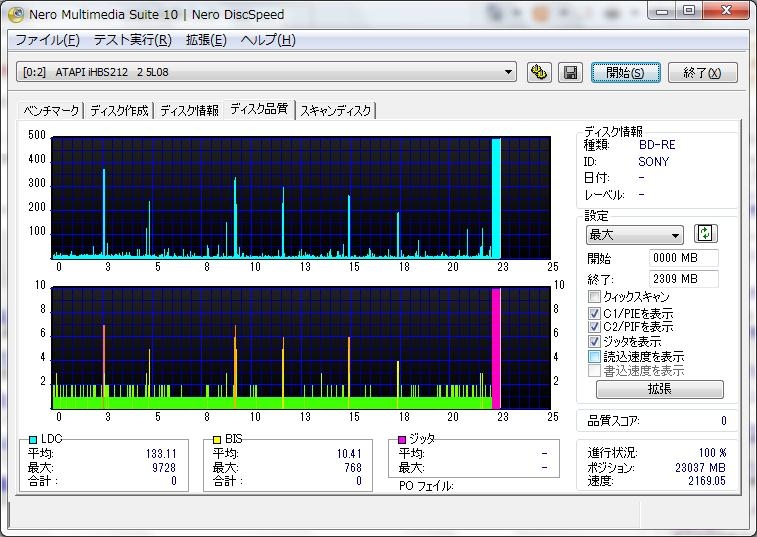Enable 読込速度を表示 checkbox

594,356
